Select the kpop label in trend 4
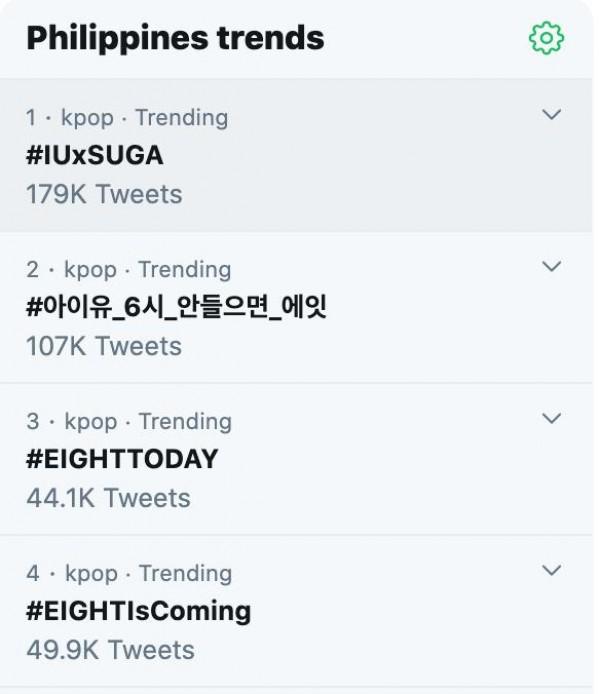 tap(91, 574)
